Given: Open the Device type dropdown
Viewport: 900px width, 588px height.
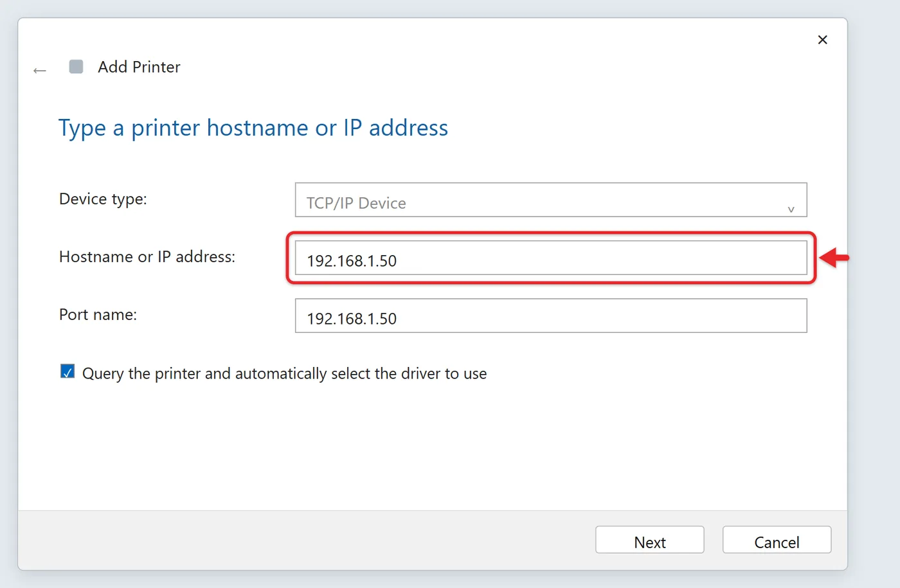Looking at the screenshot, I should pyautogui.click(x=551, y=200).
